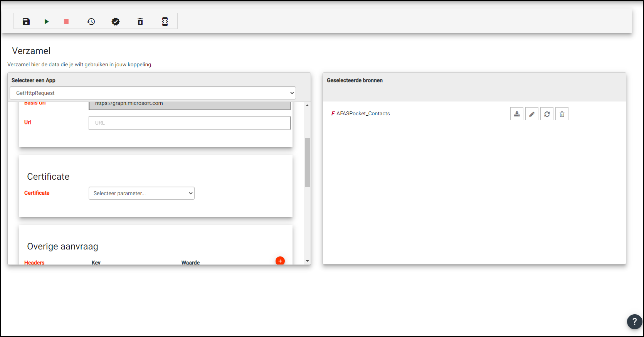
Task: Open the help question mark button
Action: (634, 322)
